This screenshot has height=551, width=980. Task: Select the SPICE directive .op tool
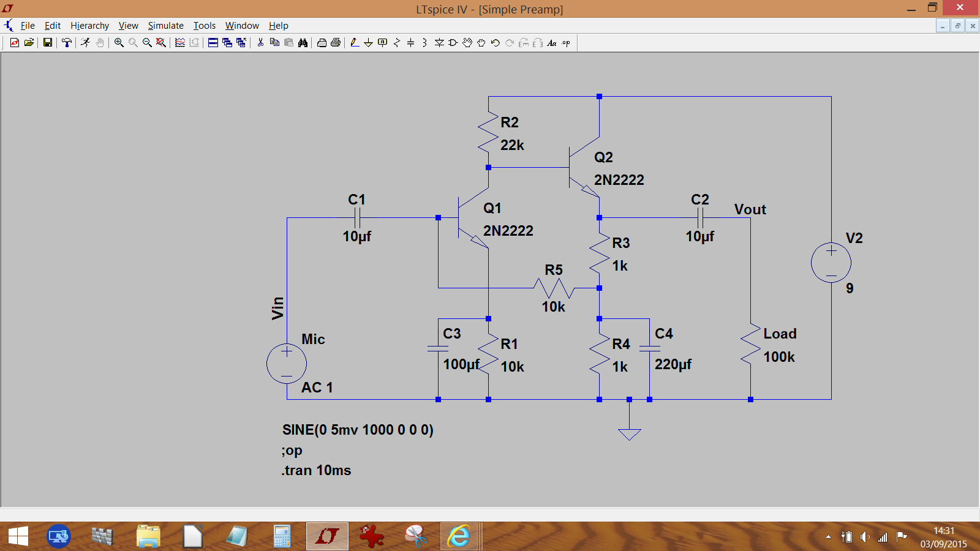click(566, 43)
